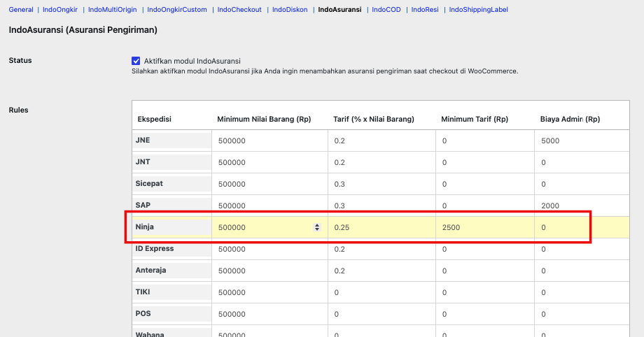The width and height of the screenshot is (644, 337).
Task: Edit TIKI Minimum Tarif field
Action: (x=485, y=293)
